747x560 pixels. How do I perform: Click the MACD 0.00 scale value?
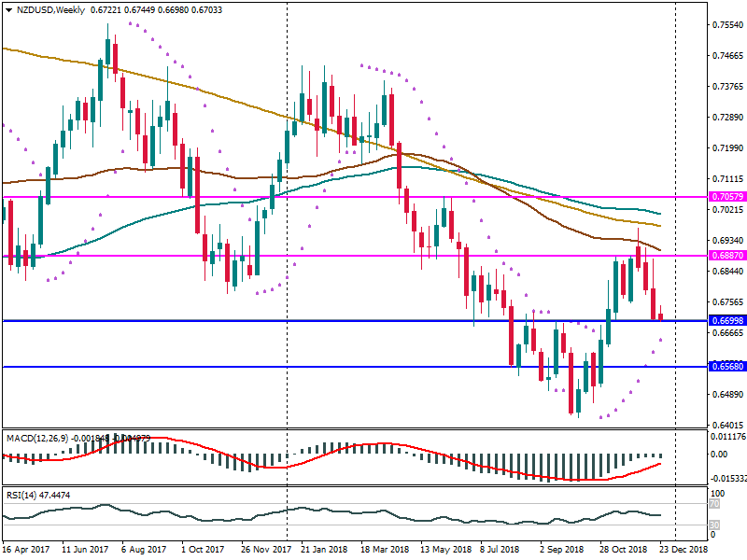click(720, 455)
